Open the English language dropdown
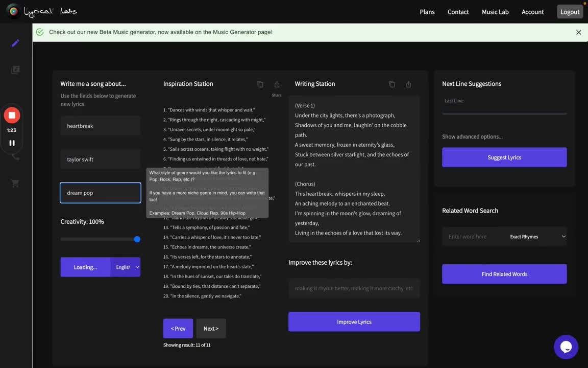The width and height of the screenshot is (588, 368). [126, 267]
